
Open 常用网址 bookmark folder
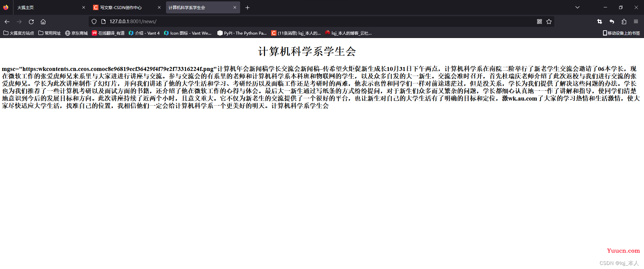point(50,33)
